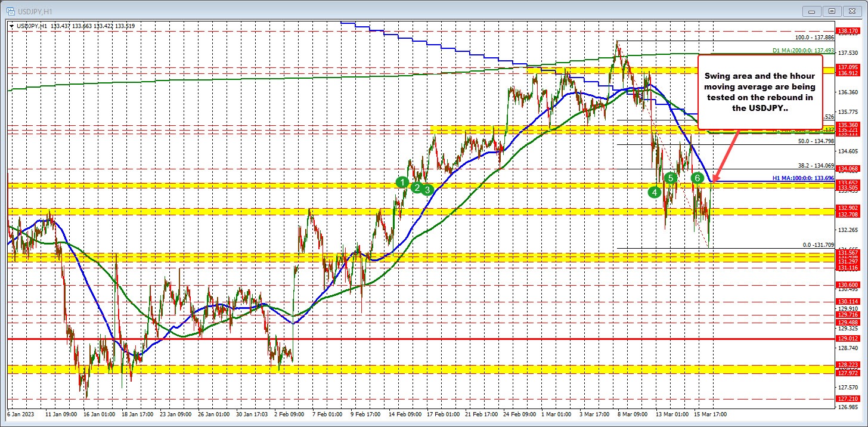This screenshot has width=868, height=427.
Task: Click the 130.114 red price tag
Action: [x=848, y=301]
